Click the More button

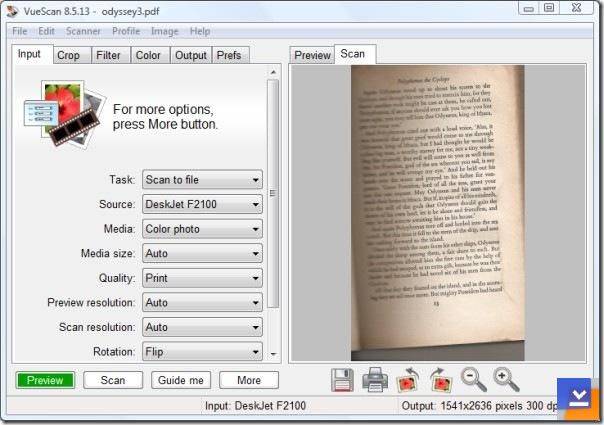click(249, 380)
